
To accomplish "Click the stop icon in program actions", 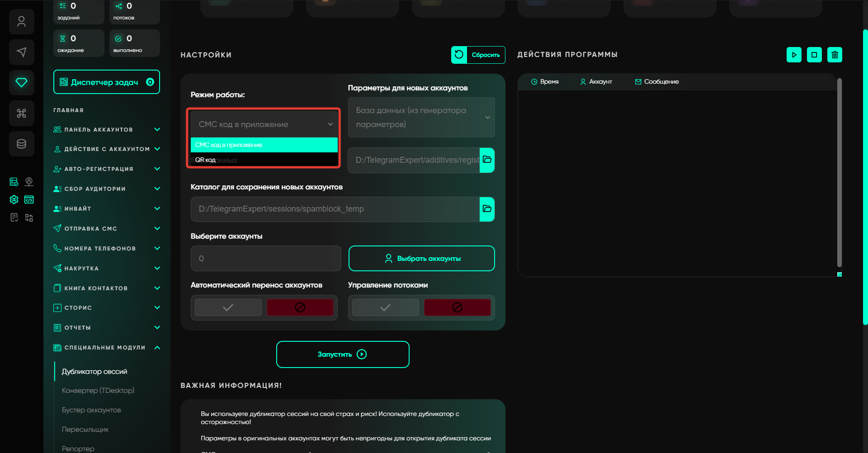I will click(814, 55).
